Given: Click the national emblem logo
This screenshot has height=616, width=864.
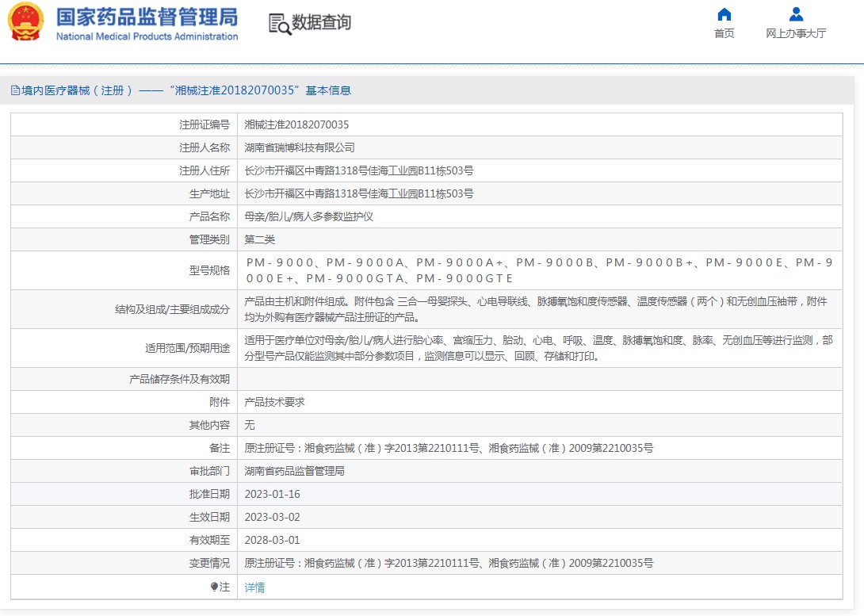Looking at the screenshot, I should click(x=25, y=22).
